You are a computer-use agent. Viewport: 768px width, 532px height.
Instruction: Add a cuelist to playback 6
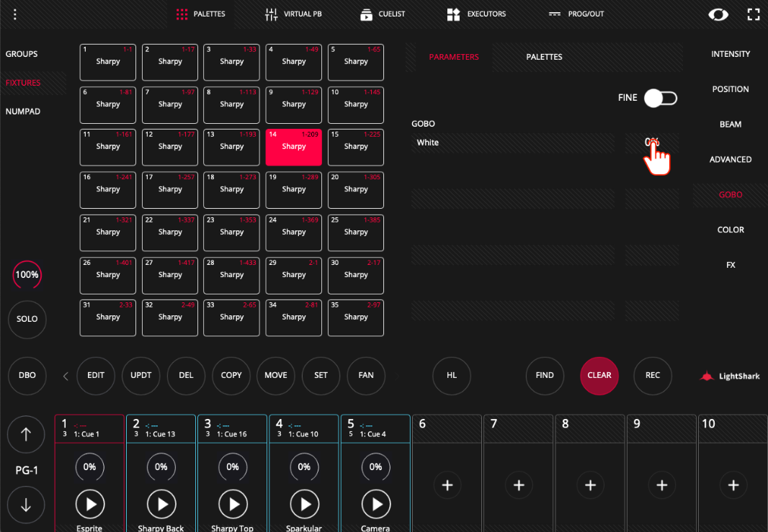click(447, 485)
